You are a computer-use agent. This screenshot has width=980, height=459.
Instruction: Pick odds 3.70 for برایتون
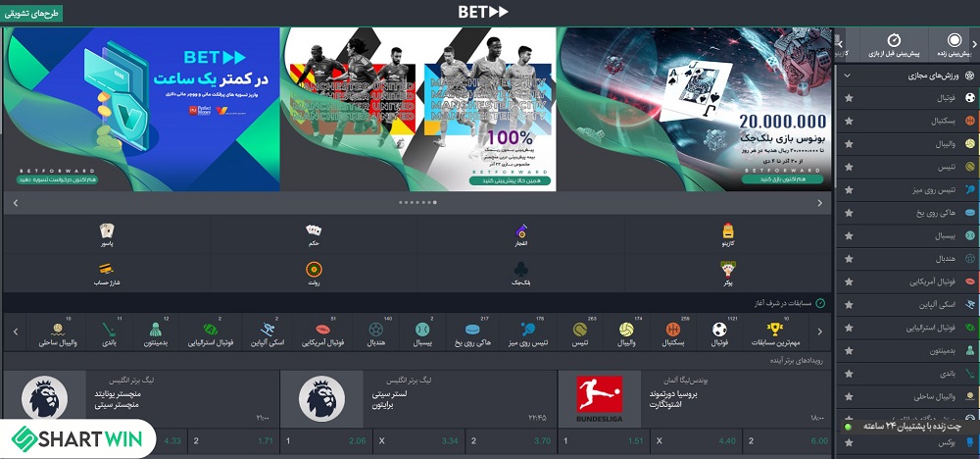[x=510, y=441]
